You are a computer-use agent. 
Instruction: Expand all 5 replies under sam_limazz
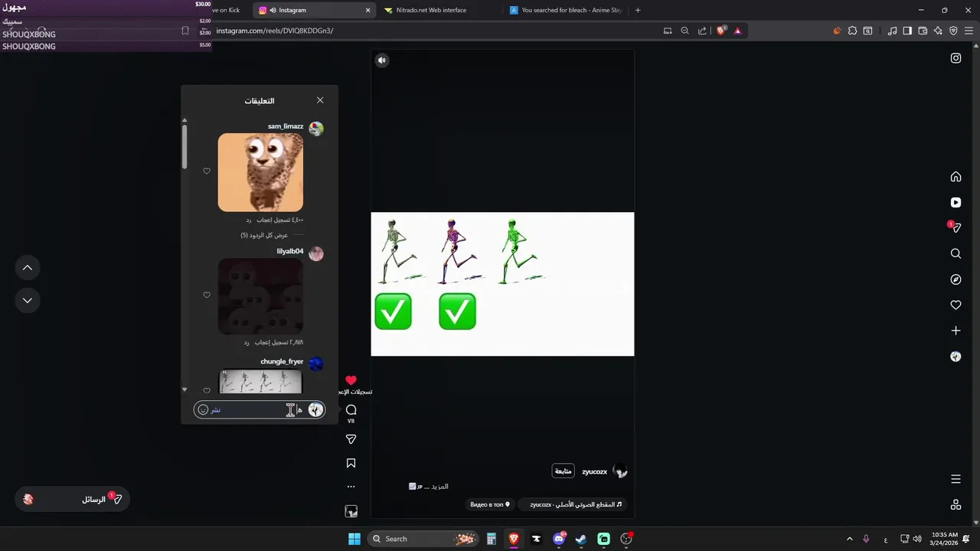point(264,235)
